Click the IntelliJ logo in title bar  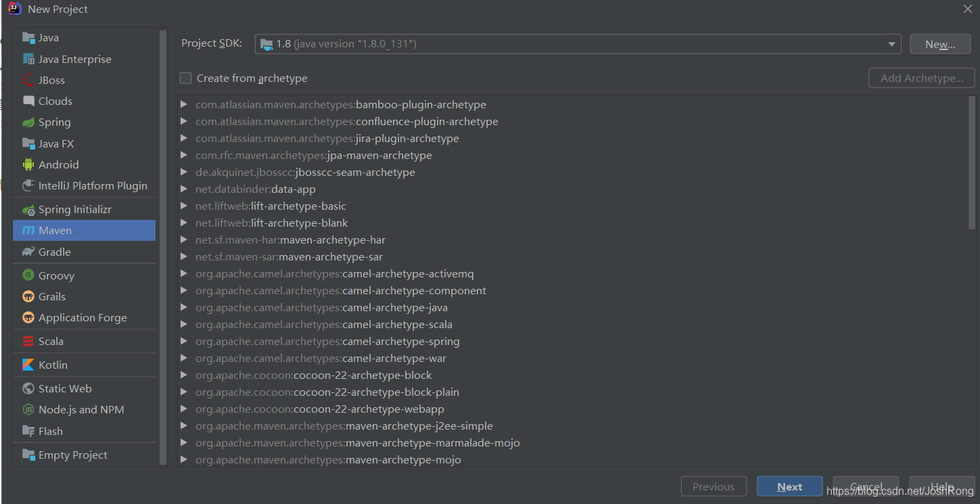[x=15, y=9]
